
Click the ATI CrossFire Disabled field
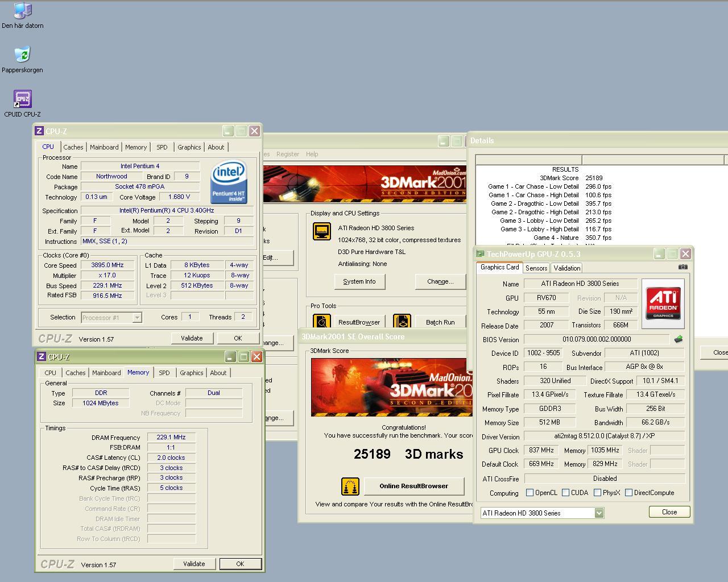point(604,479)
